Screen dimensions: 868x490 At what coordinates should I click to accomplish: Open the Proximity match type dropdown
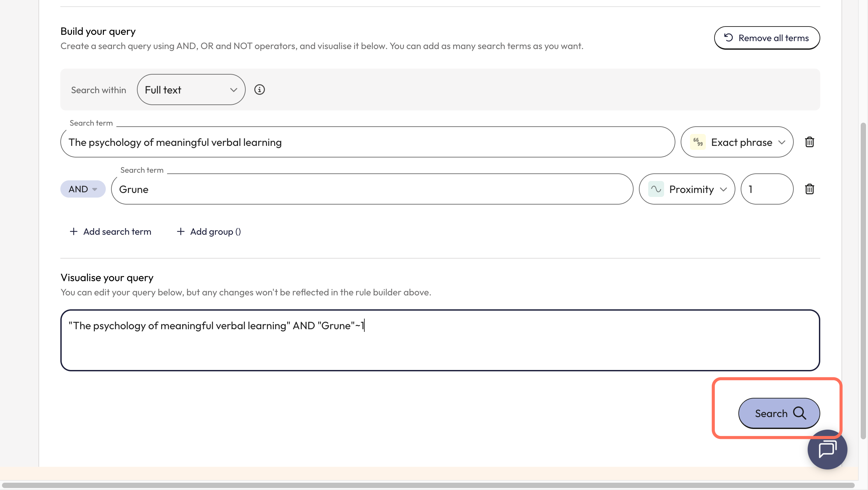pyautogui.click(x=687, y=189)
